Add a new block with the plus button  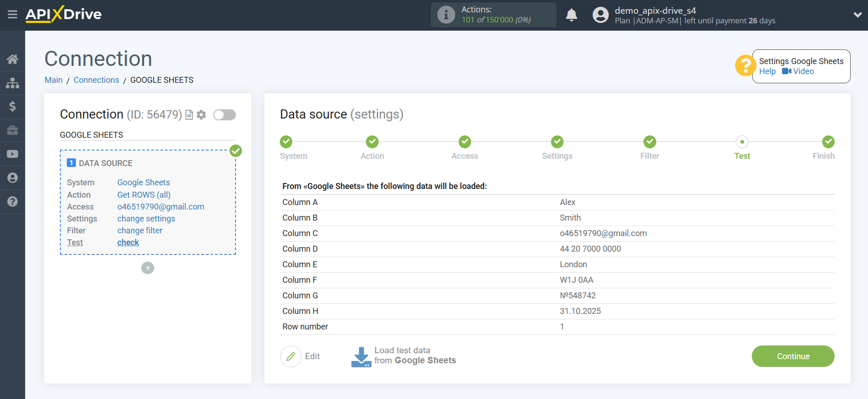[x=148, y=268]
